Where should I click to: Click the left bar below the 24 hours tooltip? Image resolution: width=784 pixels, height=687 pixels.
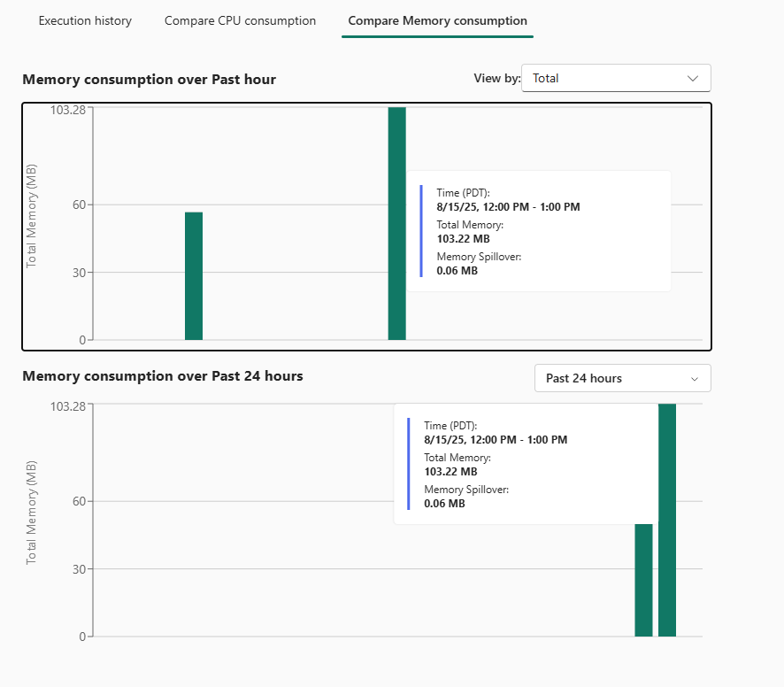click(x=643, y=580)
